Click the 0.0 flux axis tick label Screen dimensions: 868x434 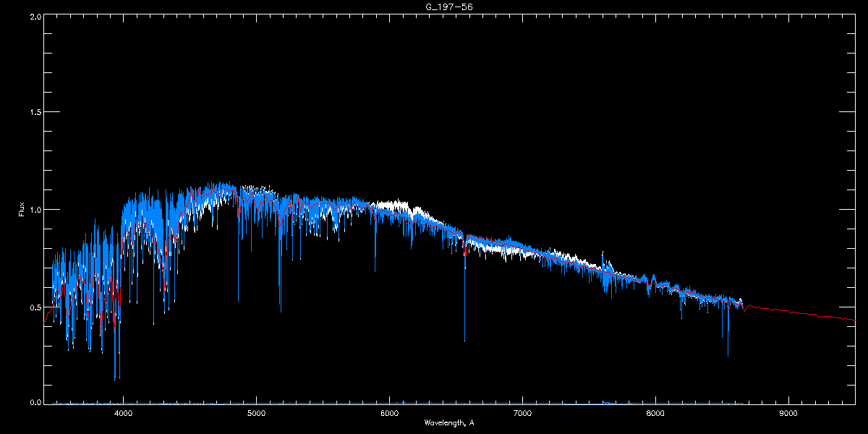tap(34, 402)
